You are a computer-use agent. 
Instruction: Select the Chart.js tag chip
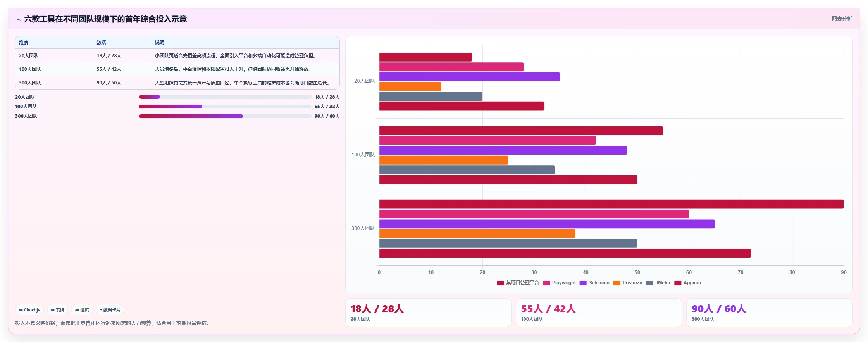pyautogui.click(x=29, y=310)
